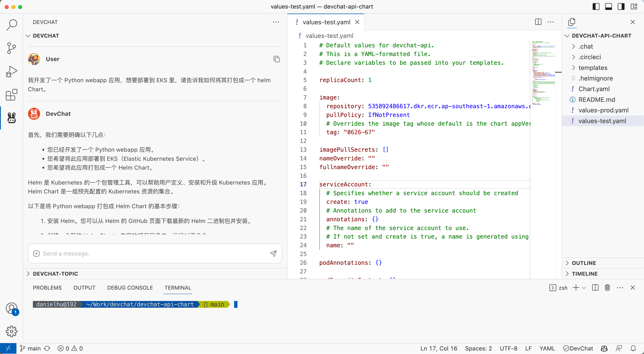Copy the User message with copy icon
644x354 pixels.
[276, 59]
